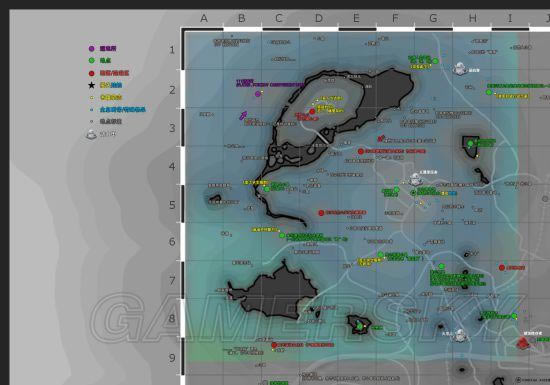Click the shelter dome icon near grid G4

pos(415,180)
